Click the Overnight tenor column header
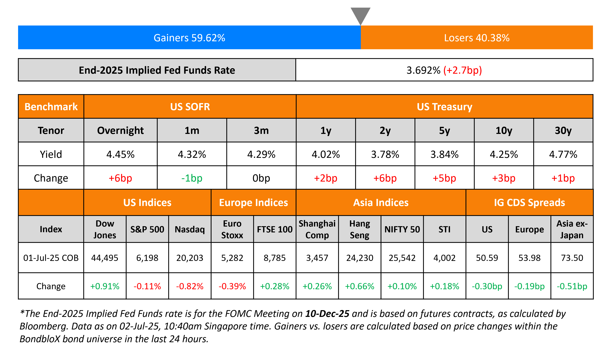 120,130
